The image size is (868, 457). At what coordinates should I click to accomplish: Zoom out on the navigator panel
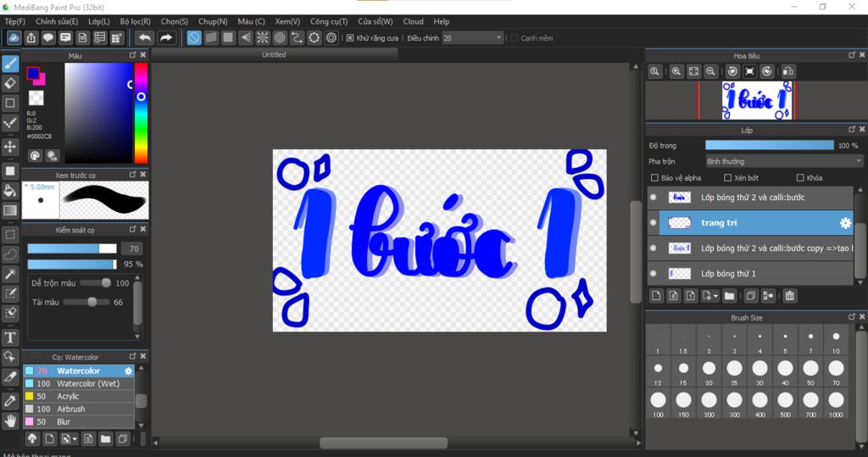711,71
